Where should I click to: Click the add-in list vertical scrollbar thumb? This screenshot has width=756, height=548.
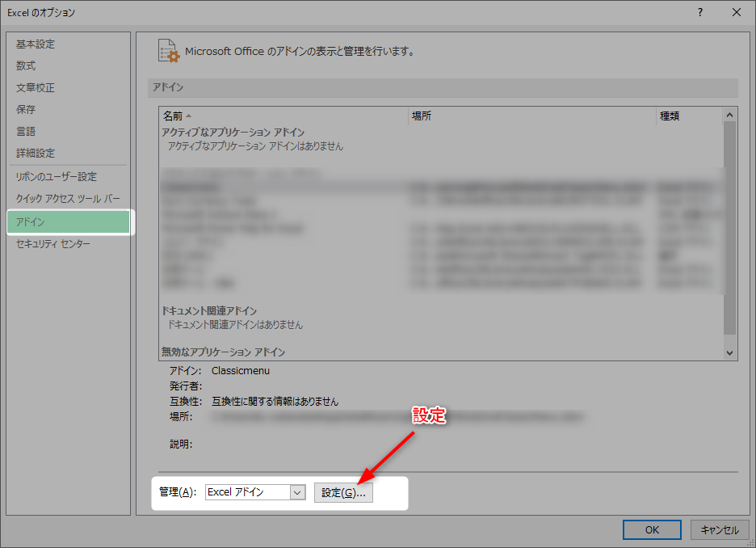[x=729, y=228]
